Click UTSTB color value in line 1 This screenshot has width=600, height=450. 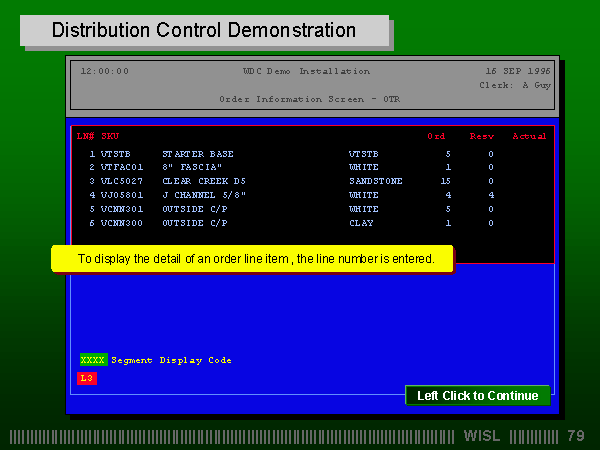tap(364, 154)
